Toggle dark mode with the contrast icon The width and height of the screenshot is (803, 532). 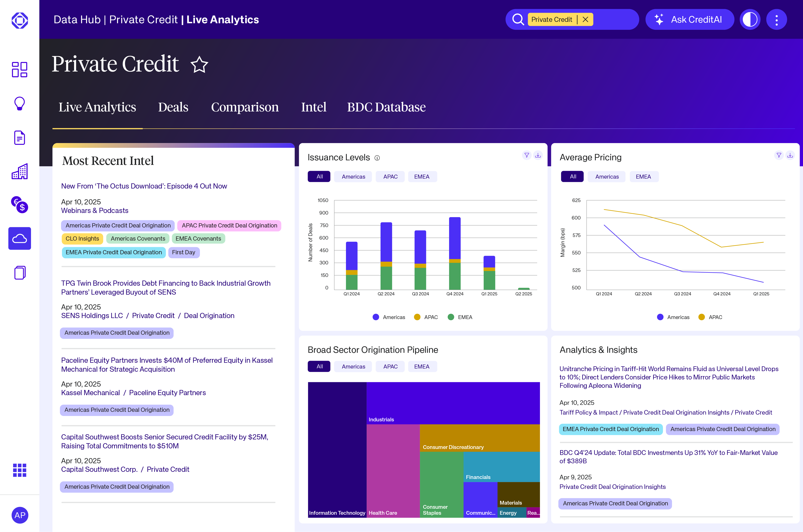pyautogui.click(x=750, y=19)
